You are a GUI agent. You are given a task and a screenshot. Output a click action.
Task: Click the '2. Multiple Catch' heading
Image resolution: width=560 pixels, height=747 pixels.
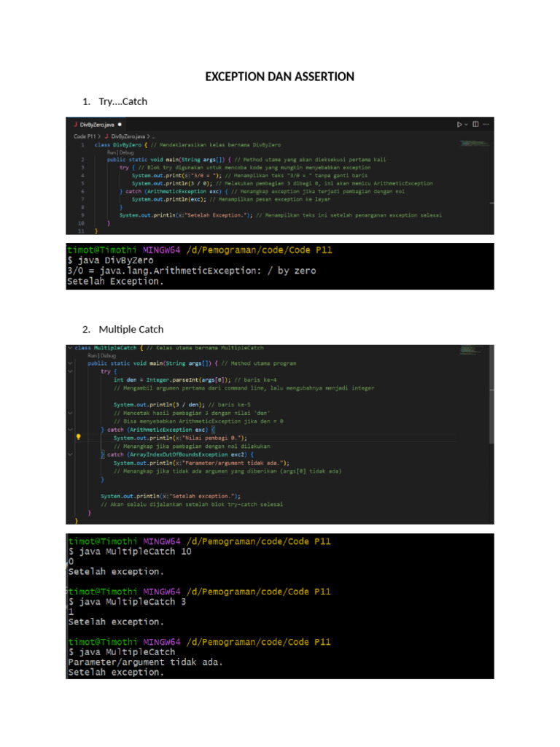(122, 329)
